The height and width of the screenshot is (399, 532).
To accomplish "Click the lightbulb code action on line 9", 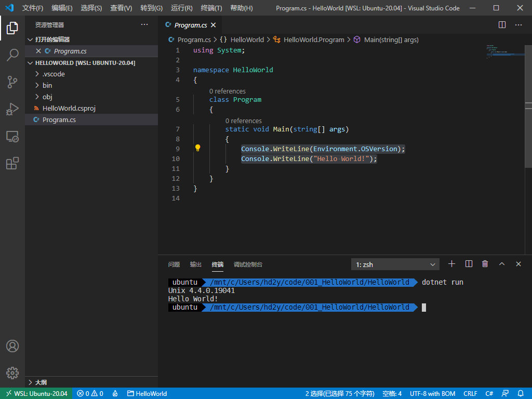I will (198, 148).
